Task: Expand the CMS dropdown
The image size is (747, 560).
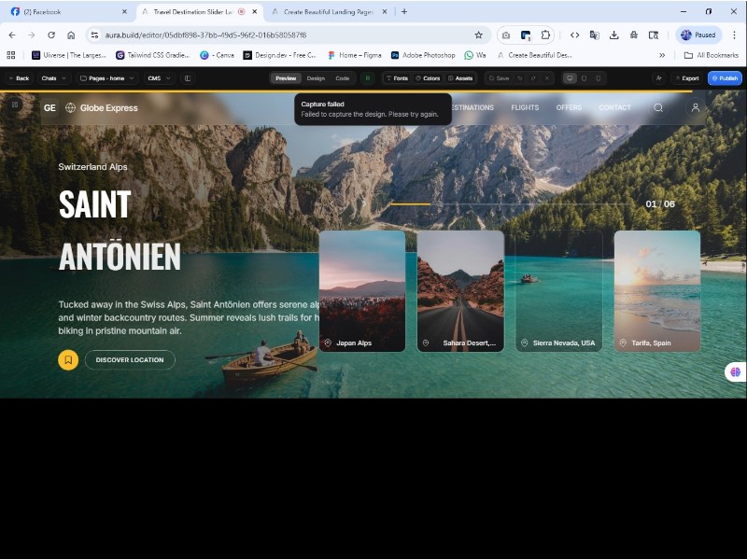Action: (159, 78)
